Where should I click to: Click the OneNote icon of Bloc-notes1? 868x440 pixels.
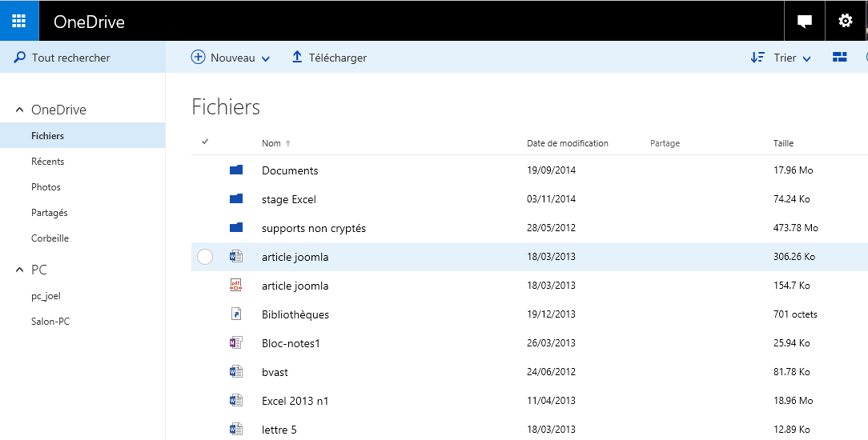236,342
